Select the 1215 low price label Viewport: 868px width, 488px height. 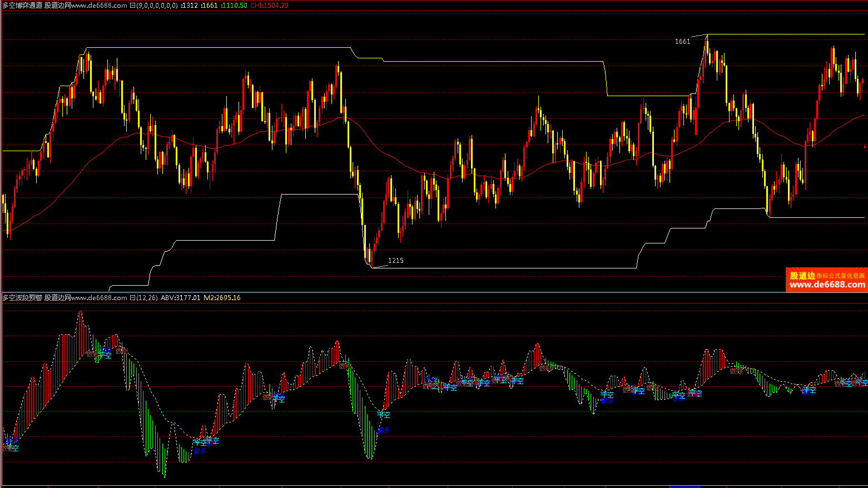(x=395, y=261)
